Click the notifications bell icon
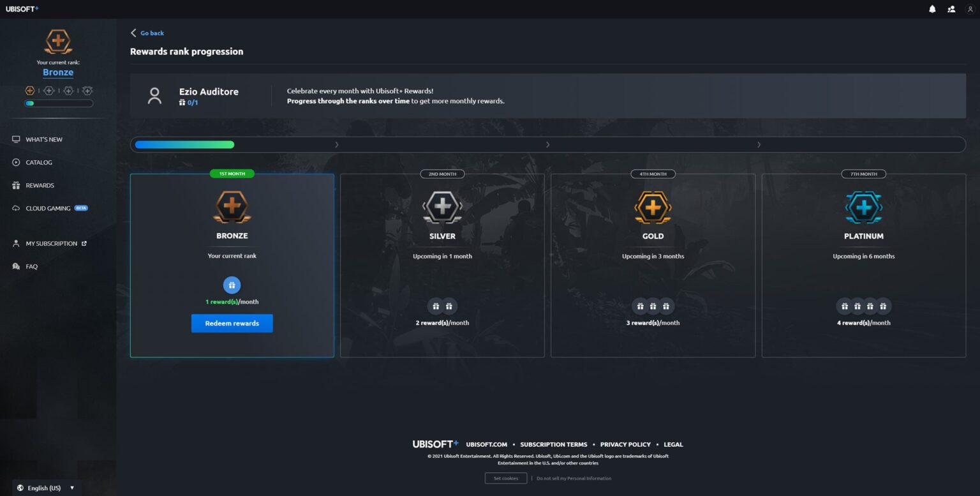This screenshot has width=980, height=496. [932, 9]
